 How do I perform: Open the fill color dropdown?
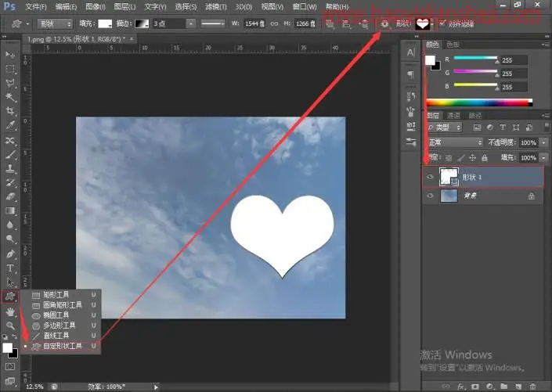coord(105,24)
